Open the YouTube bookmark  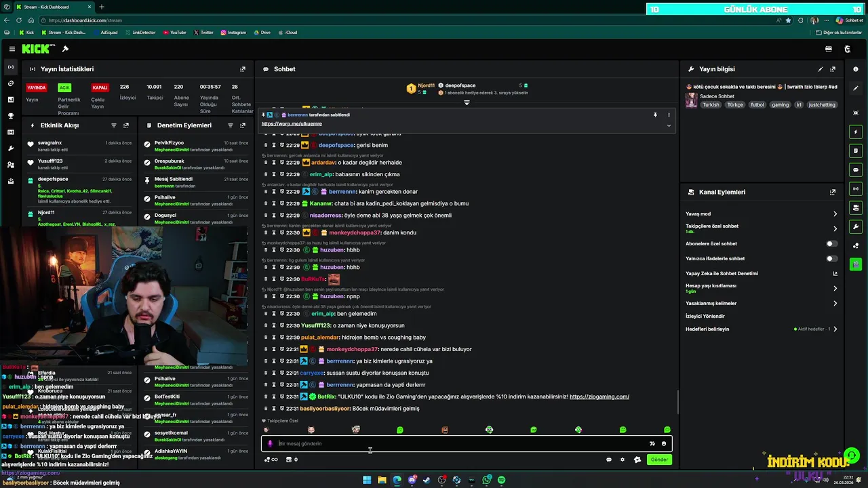point(174,33)
